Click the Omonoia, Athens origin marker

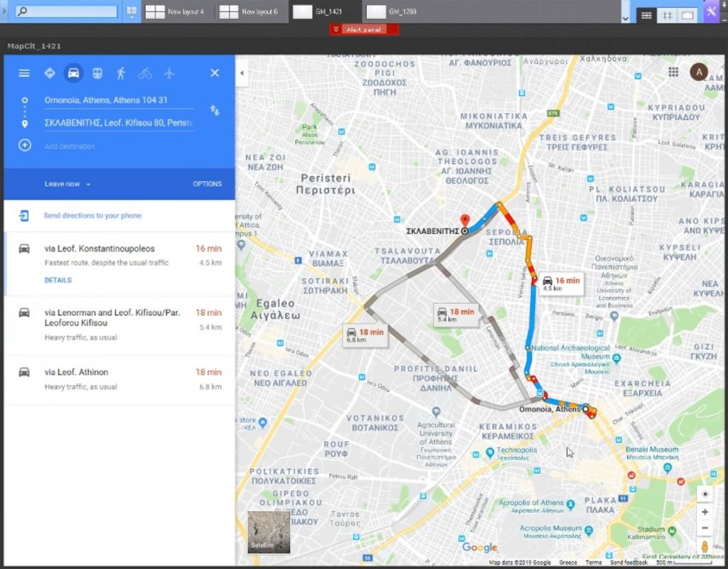[x=586, y=409]
